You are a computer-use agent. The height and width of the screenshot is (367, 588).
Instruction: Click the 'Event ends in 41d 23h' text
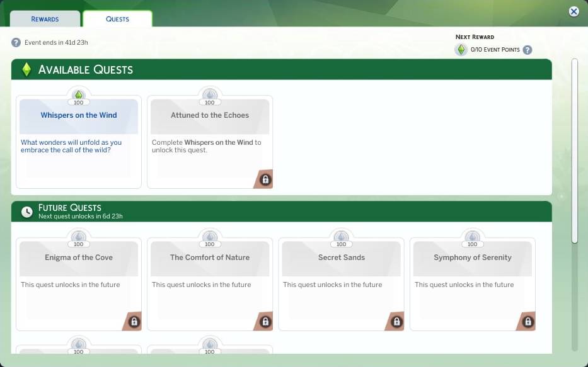[x=56, y=42]
